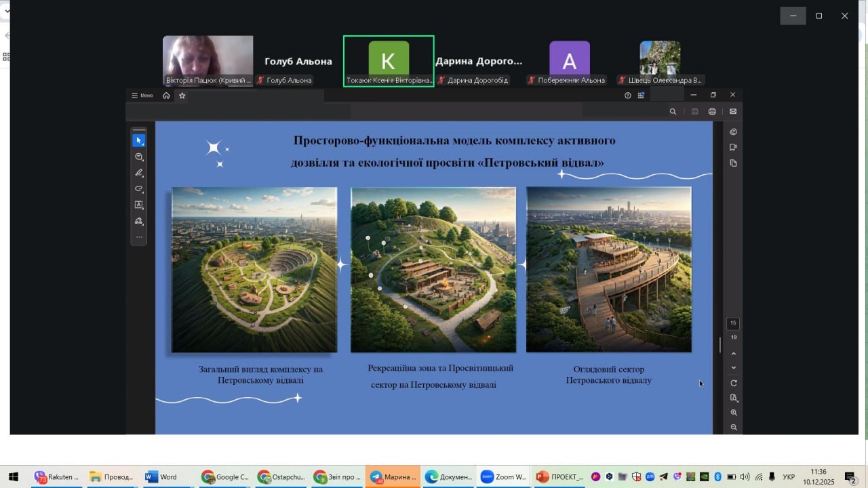Open the search magnifier in the PDF toolbar
The height and width of the screenshot is (488, 868).
(x=673, y=112)
